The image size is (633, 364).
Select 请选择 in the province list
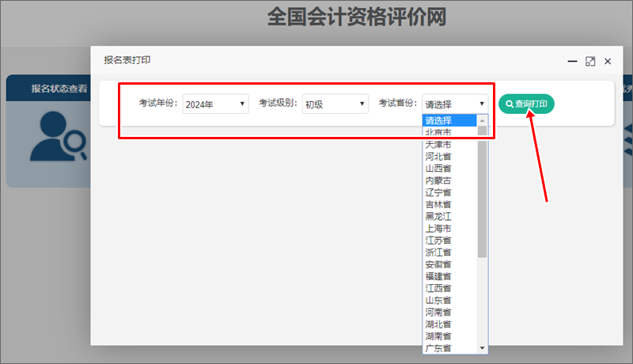point(449,120)
